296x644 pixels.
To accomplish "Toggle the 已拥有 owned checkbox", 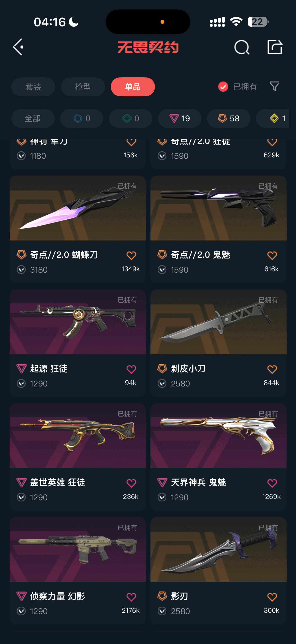I will pos(223,87).
